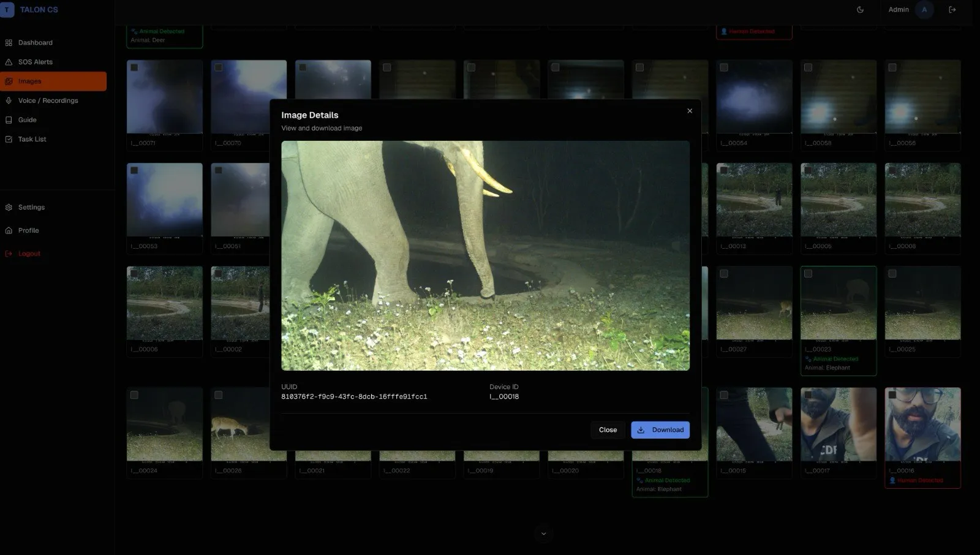
Task: Tick the checkbox on image I__00071
Action: [x=134, y=67]
